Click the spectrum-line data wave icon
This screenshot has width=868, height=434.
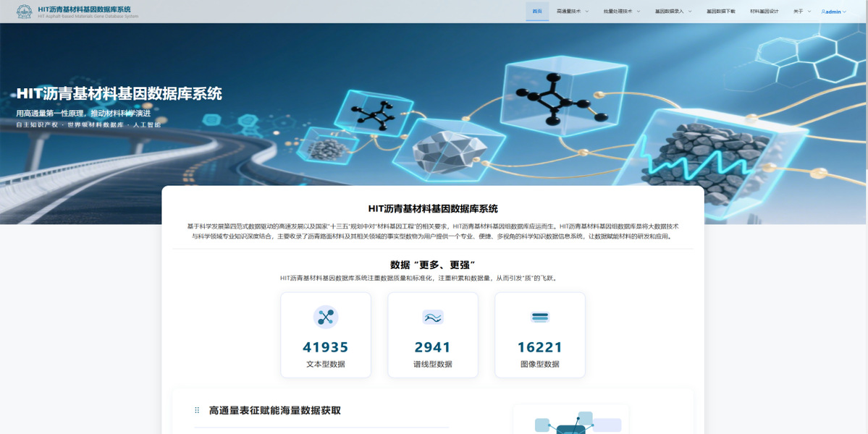(433, 317)
